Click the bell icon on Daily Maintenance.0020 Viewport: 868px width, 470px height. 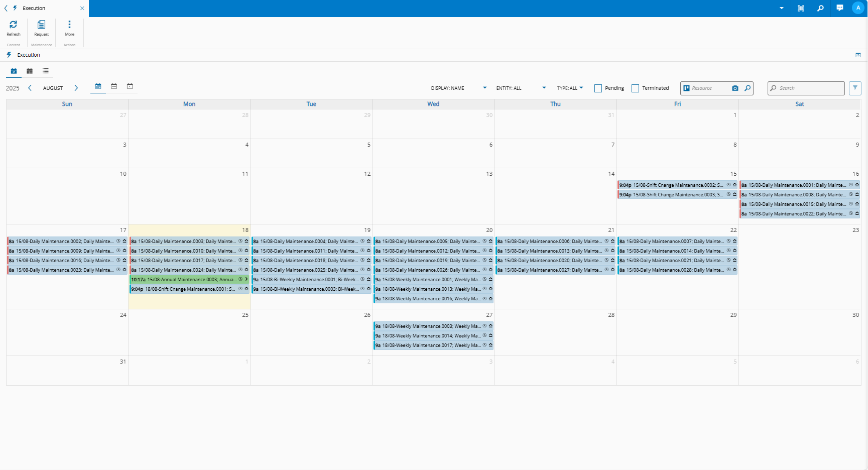[612, 260]
